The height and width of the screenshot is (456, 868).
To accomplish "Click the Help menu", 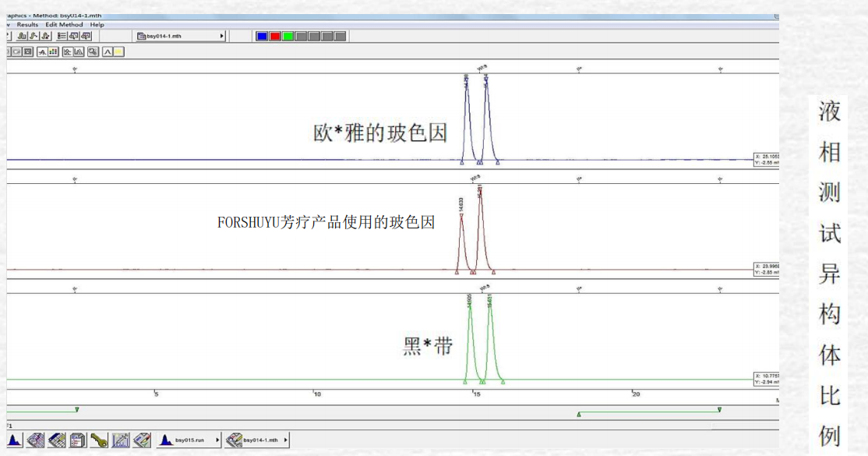I will pyautogui.click(x=97, y=25).
